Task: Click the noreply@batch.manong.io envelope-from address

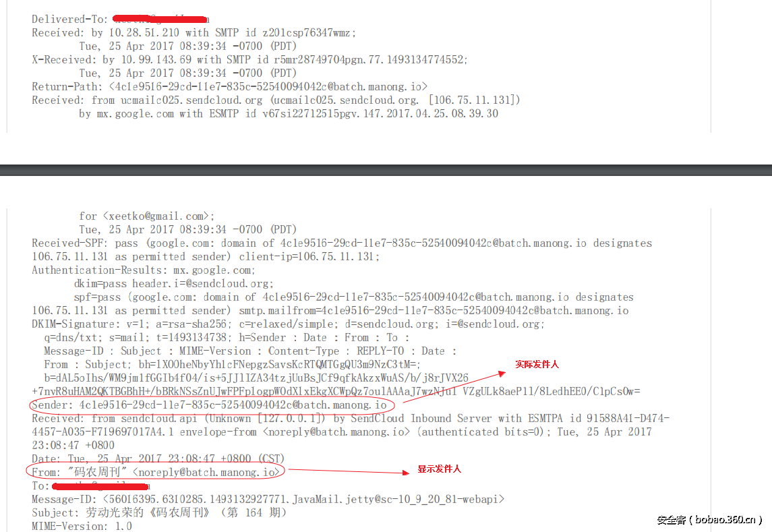Action: pyautogui.click(x=336, y=432)
